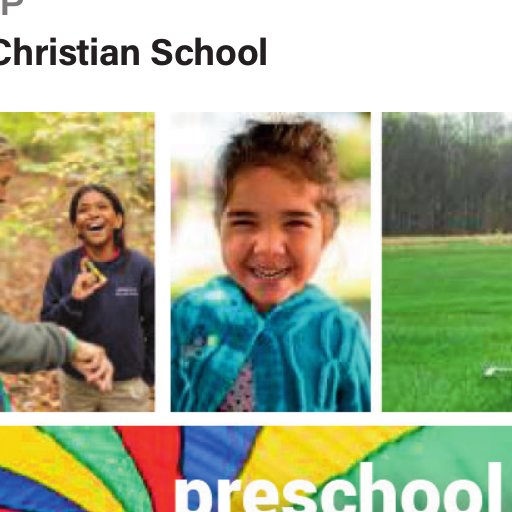Open the green grass field photo
This screenshot has height=512, width=512.
click(447, 262)
